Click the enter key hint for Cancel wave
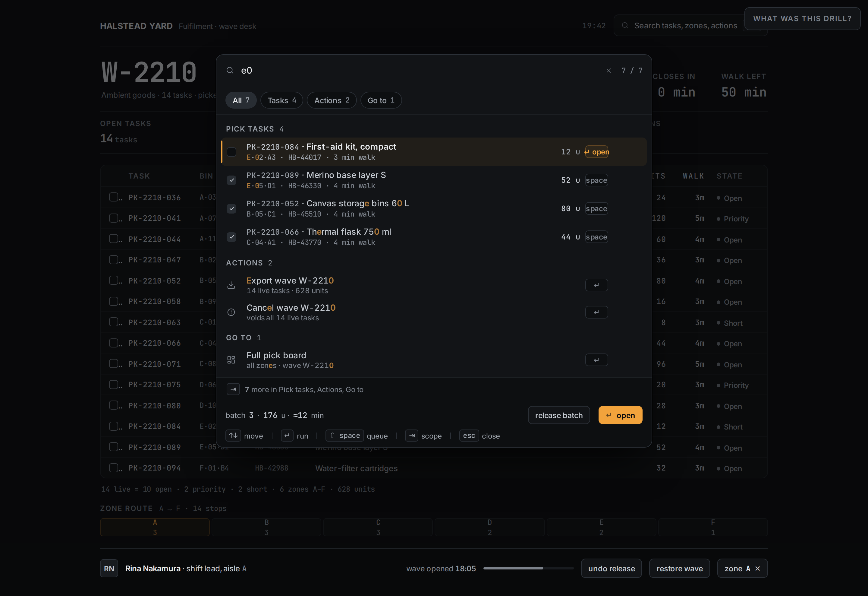 596,312
